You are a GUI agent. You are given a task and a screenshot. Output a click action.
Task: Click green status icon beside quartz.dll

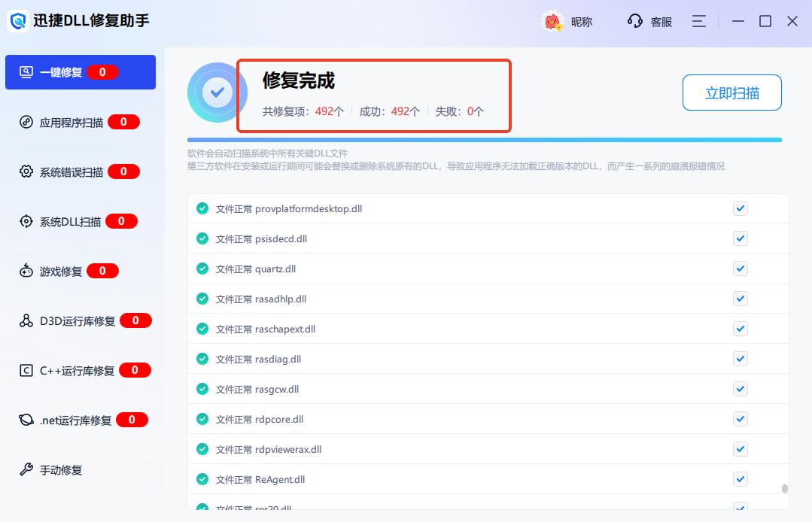[x=202, y=269]
